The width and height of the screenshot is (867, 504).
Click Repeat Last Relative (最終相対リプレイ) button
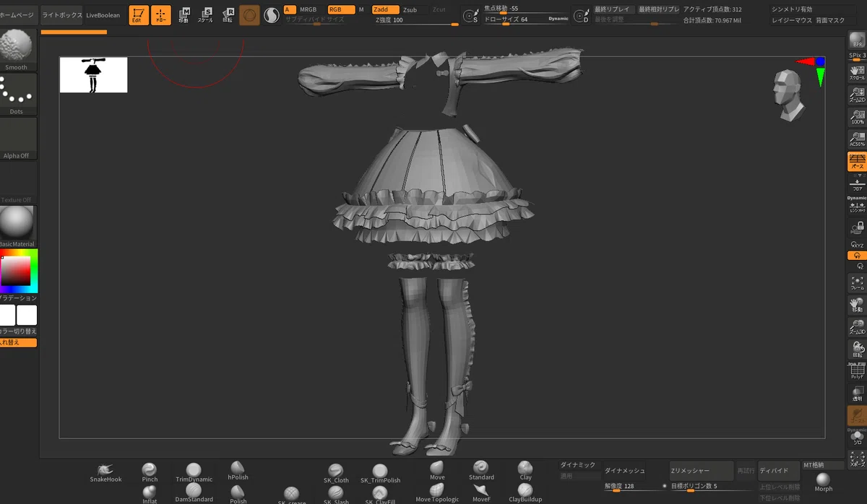(x=658, y=9)
